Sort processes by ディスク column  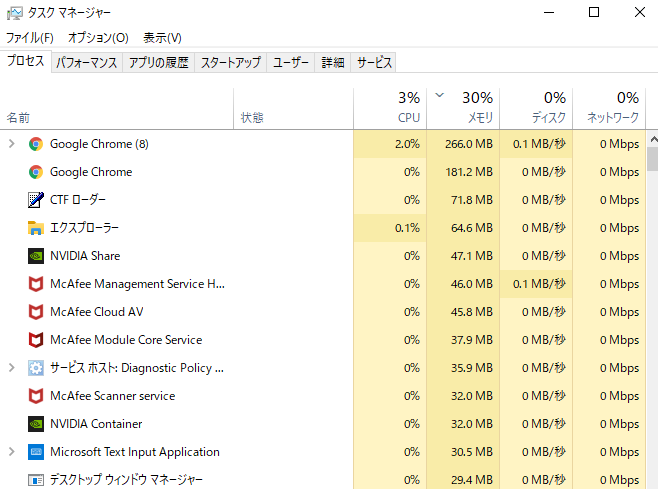[536, 109]
